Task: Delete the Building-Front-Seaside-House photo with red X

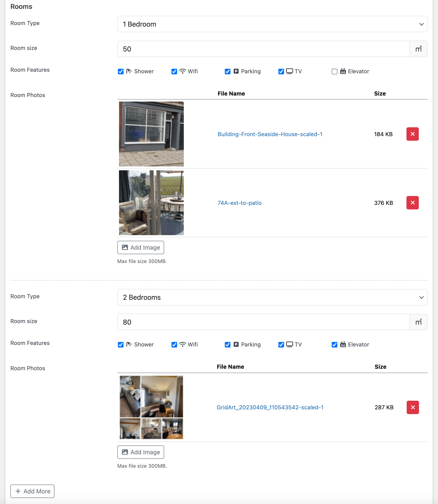Action: tap(412, 134)
